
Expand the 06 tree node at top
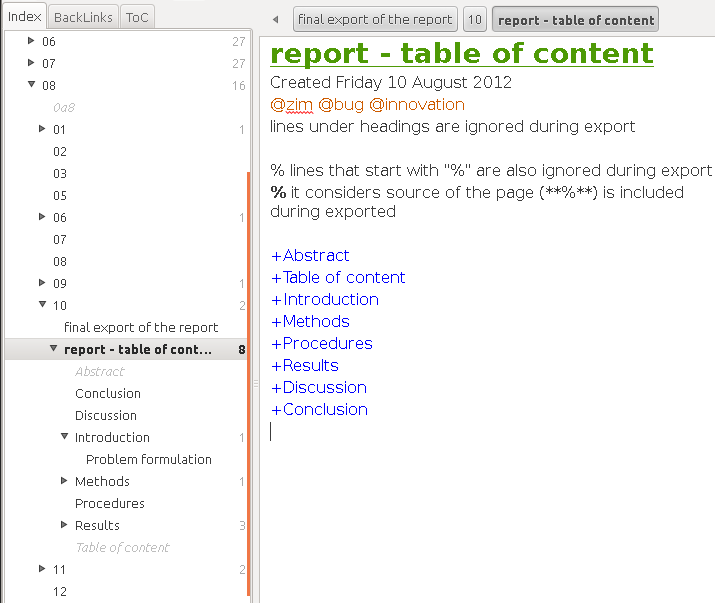click(31, 42)
